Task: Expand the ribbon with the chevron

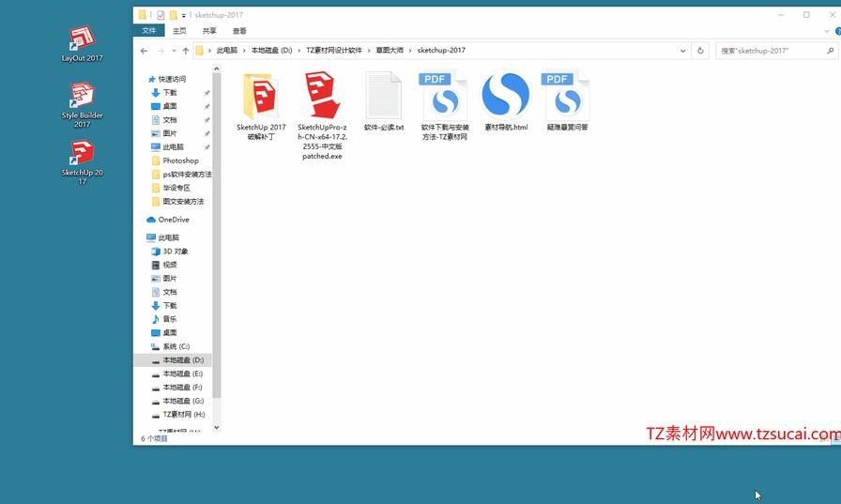Action: (x=827, y=32)
